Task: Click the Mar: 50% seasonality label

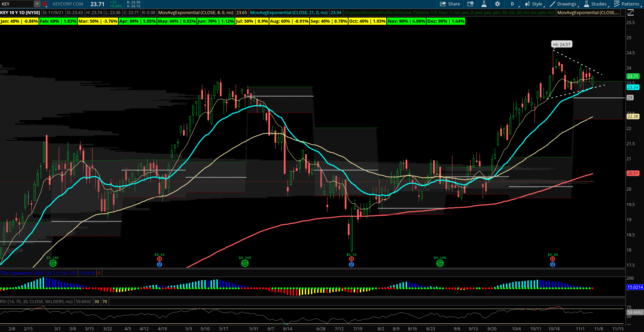Action: [98, 21]
